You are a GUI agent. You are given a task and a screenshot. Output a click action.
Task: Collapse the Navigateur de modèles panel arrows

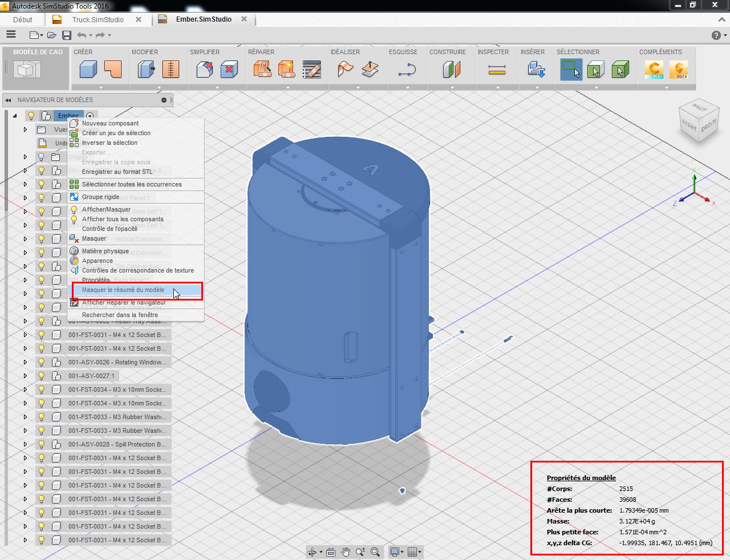click(x=8, y=100)
